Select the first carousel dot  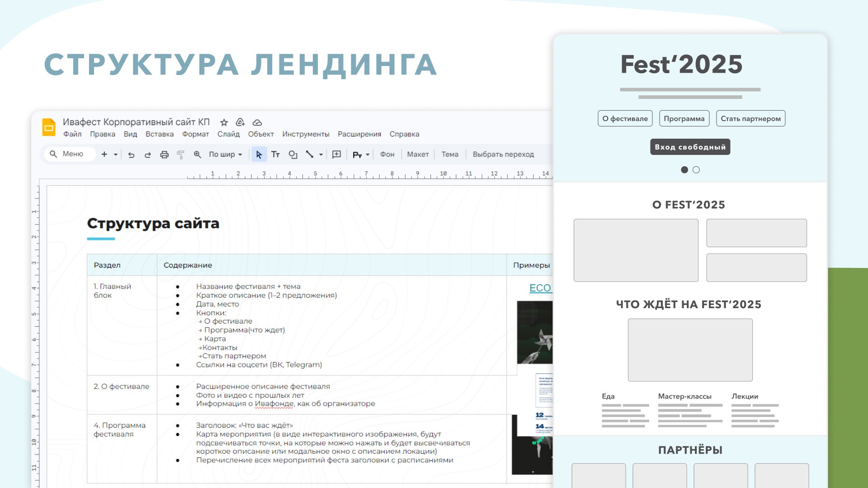(684, 170)
